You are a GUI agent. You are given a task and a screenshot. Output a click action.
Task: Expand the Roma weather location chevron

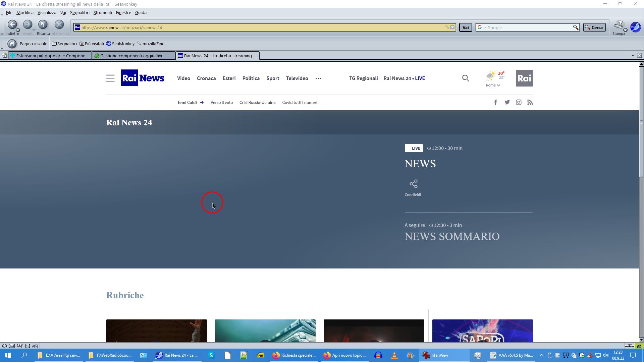(499, 85)
